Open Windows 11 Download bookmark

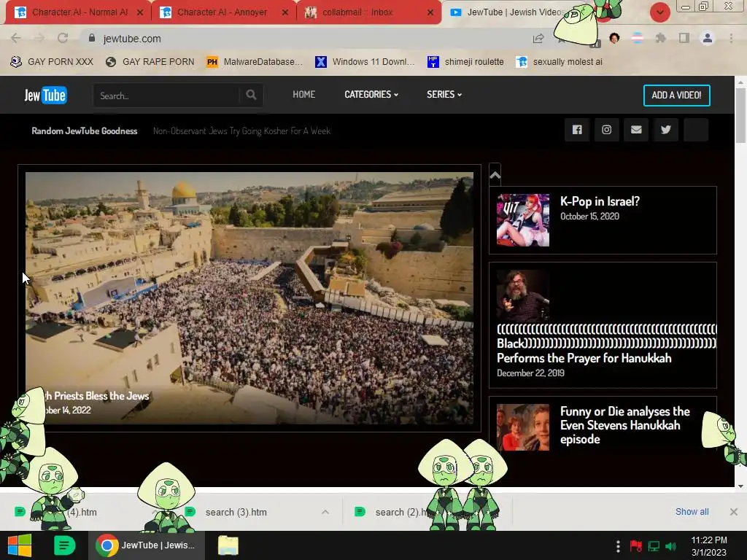coord(365,61)
